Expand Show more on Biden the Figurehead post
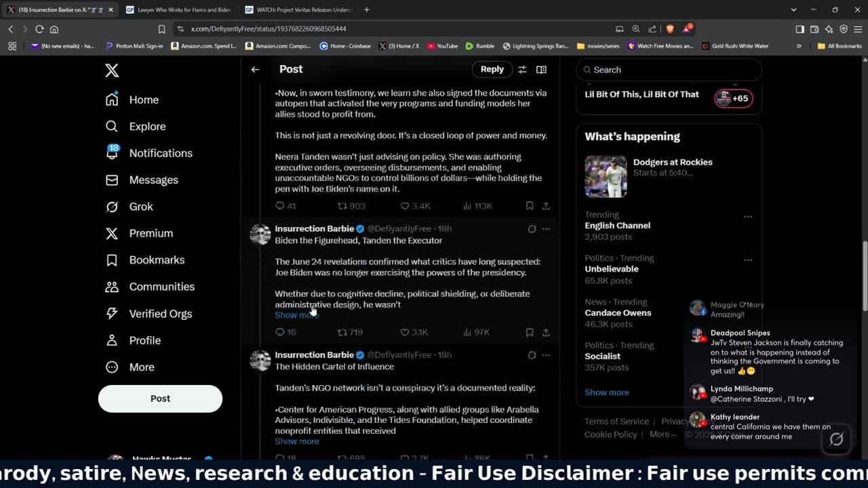 296,315
